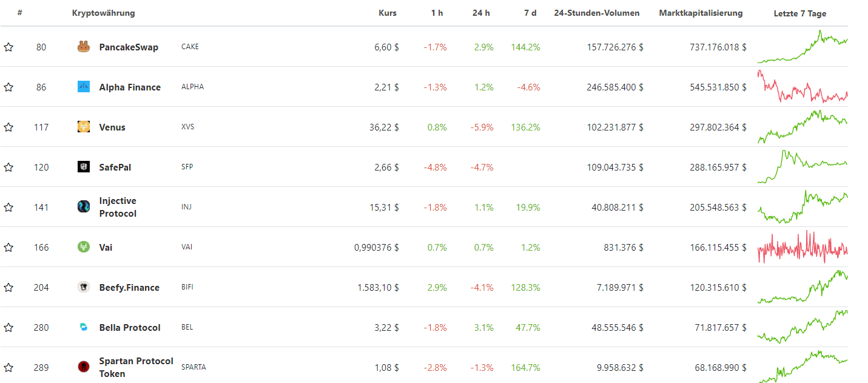The image size is (868, 383).
Task: Sort by 1 h change header
Action: pos(437,13)
